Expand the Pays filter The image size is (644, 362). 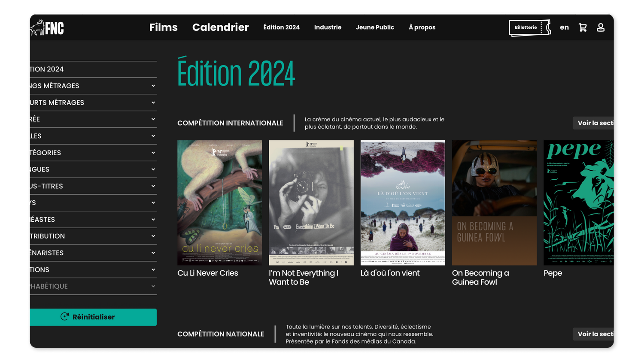[93, 203]
